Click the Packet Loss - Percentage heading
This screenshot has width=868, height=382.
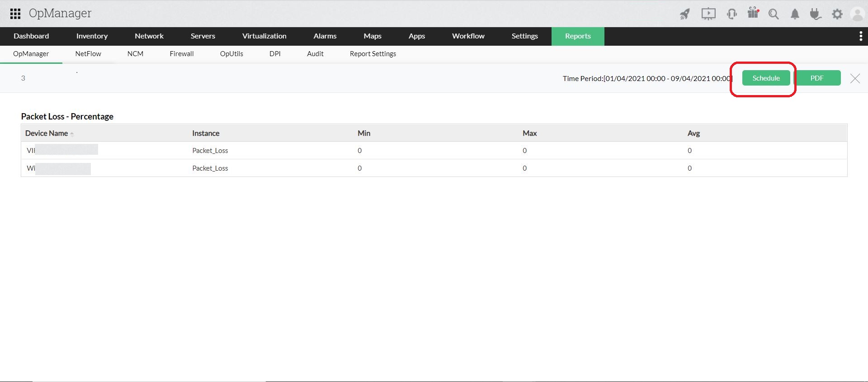tap(67, 116)
